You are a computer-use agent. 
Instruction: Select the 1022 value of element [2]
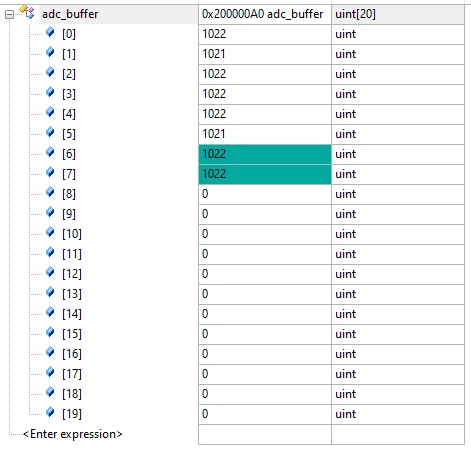pos(265,74)
